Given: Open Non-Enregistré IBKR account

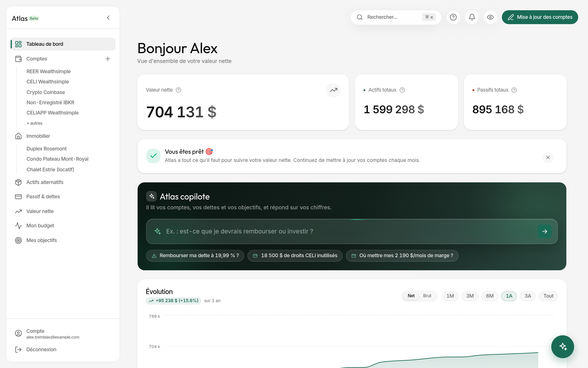Looking at the screenshot, I should tap(50, 102).
